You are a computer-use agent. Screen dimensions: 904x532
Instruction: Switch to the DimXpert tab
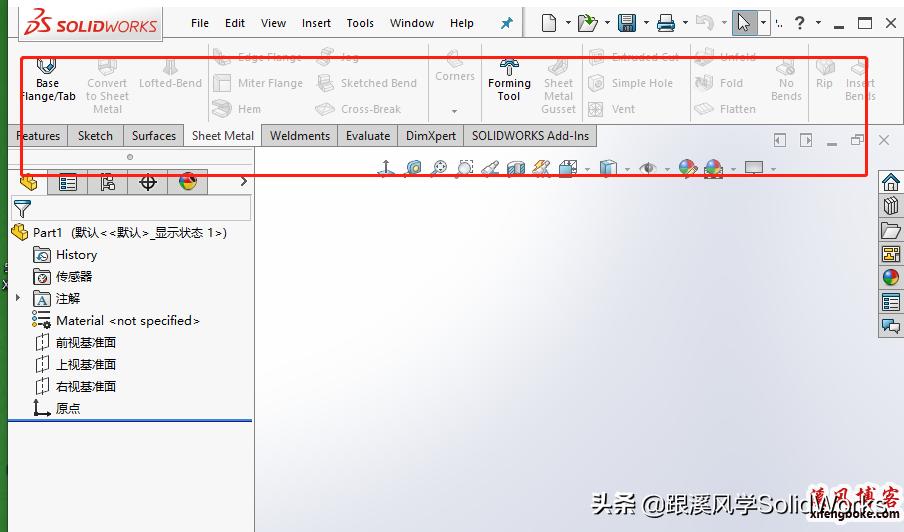click(x=431, y=135)
